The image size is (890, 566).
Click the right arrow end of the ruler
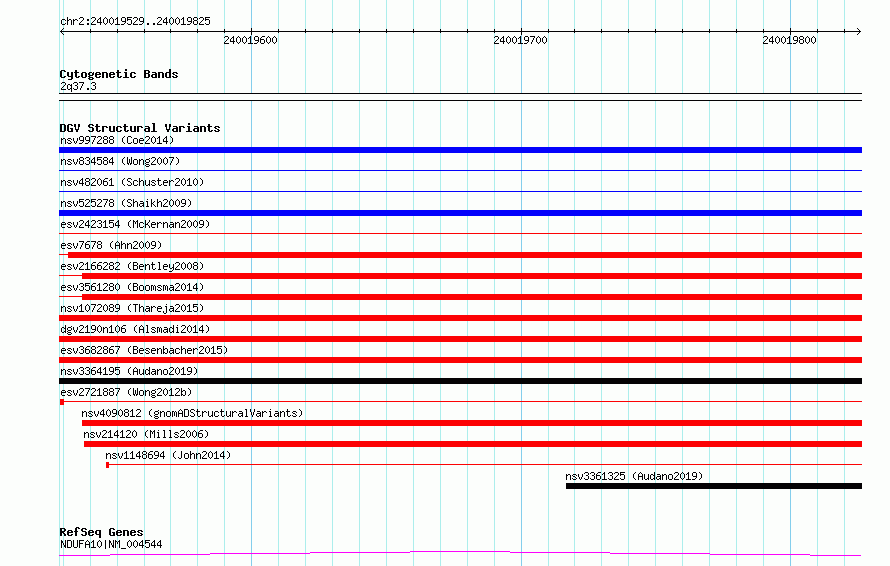pyautogui.click(x=859, y=31)
